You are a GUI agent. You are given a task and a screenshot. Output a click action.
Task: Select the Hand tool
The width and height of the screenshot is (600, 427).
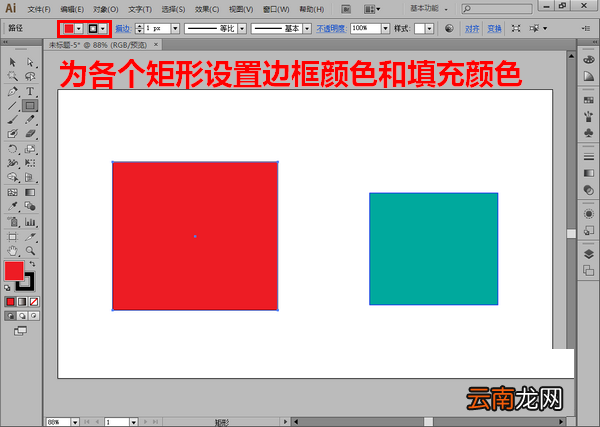tap(12, 251)
